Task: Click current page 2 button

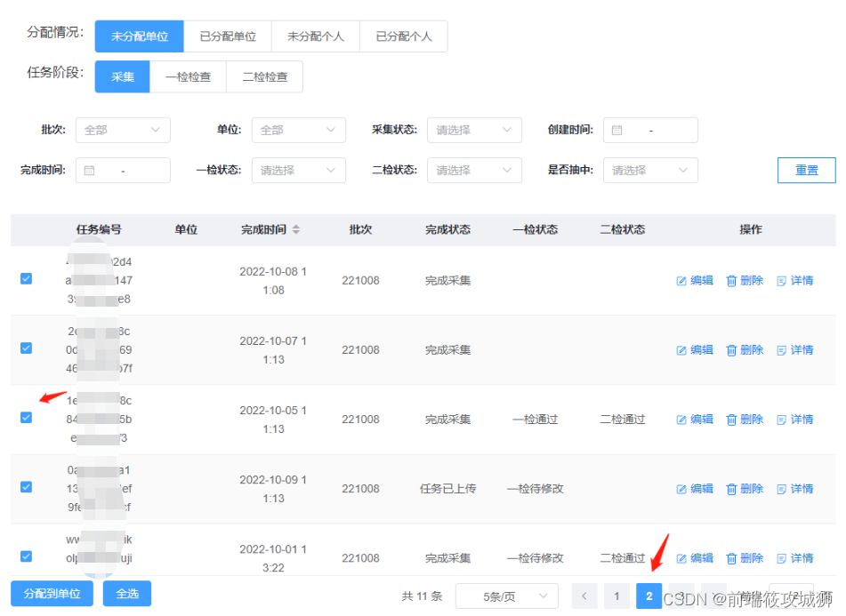Action: click(x=649, y=596)
